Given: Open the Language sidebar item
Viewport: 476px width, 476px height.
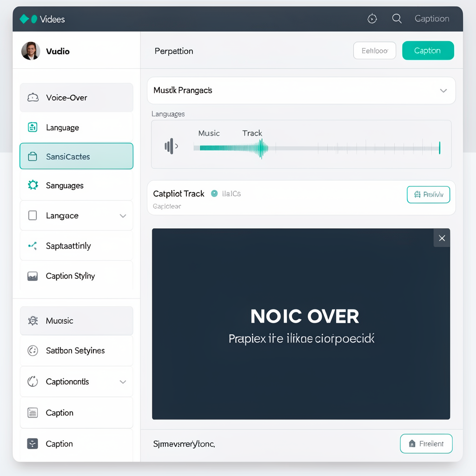Looking at the screenshot, I should [x=77, y=127].
